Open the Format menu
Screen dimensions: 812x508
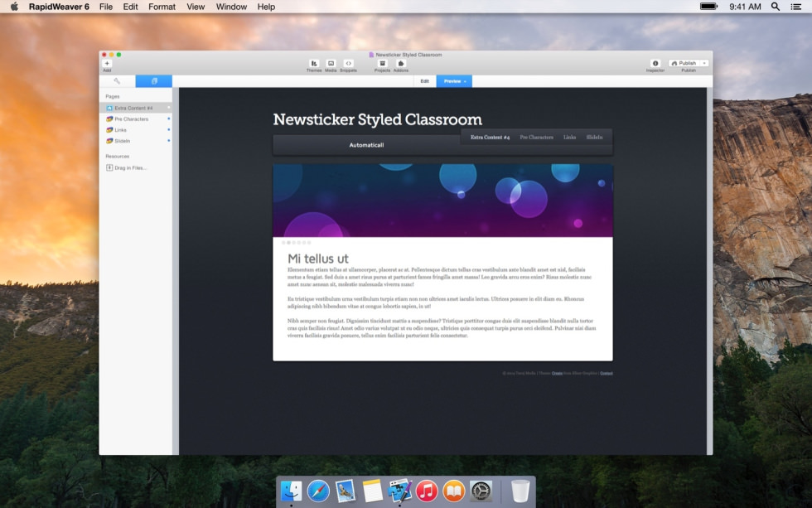[x=162, y=7]
